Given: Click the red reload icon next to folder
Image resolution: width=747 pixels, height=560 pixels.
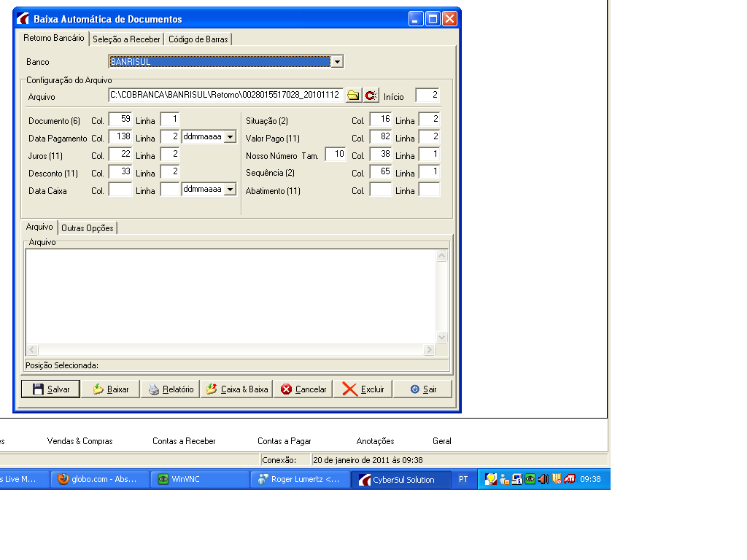Looking at the screenshot, I should tap(371, 96).
